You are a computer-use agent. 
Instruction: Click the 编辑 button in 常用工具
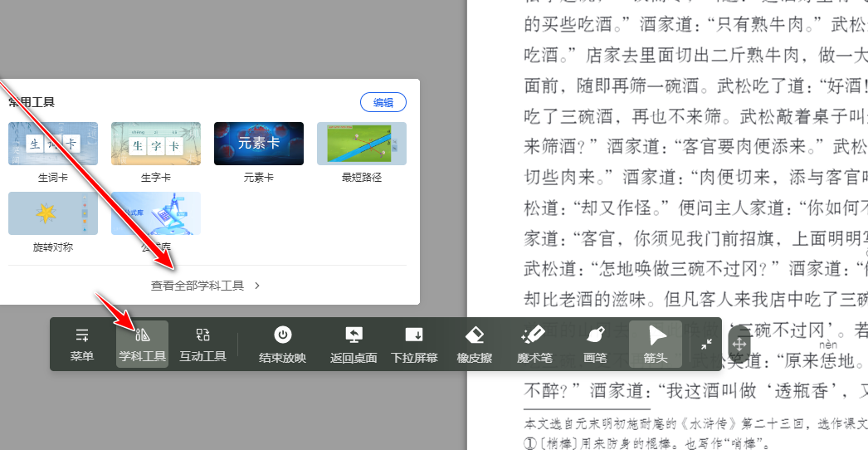tap(383, 102)
